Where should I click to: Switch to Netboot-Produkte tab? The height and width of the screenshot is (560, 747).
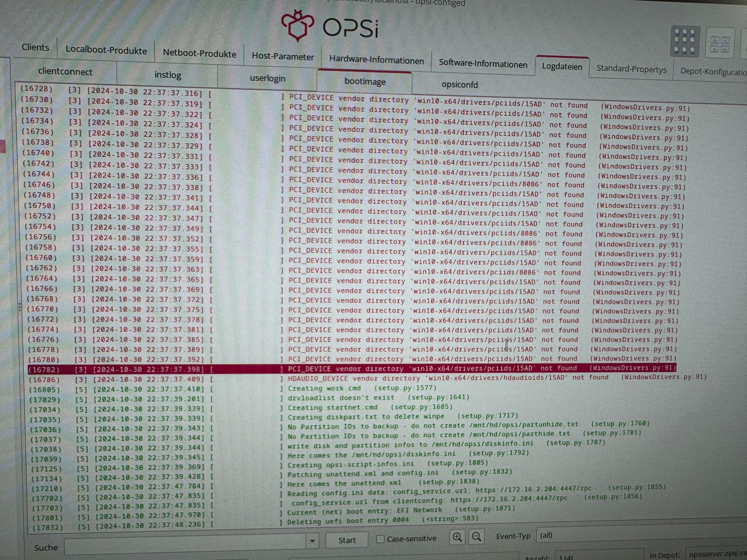pyautogui.click(x=199, y=54)
